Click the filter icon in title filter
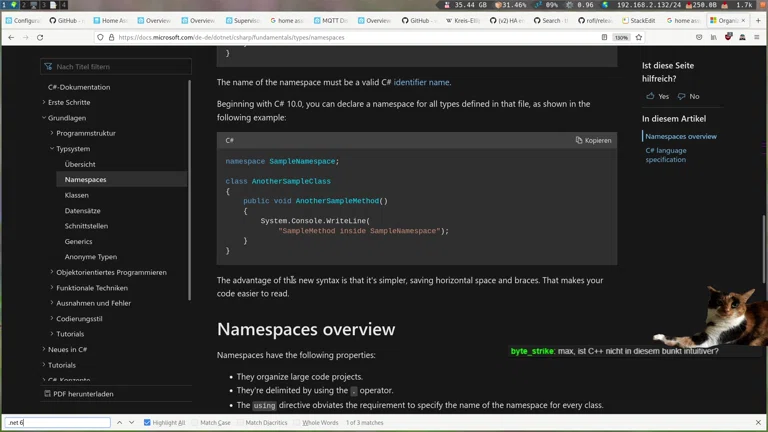The height and width of the screenshot is (432, 768). (48, 67)
